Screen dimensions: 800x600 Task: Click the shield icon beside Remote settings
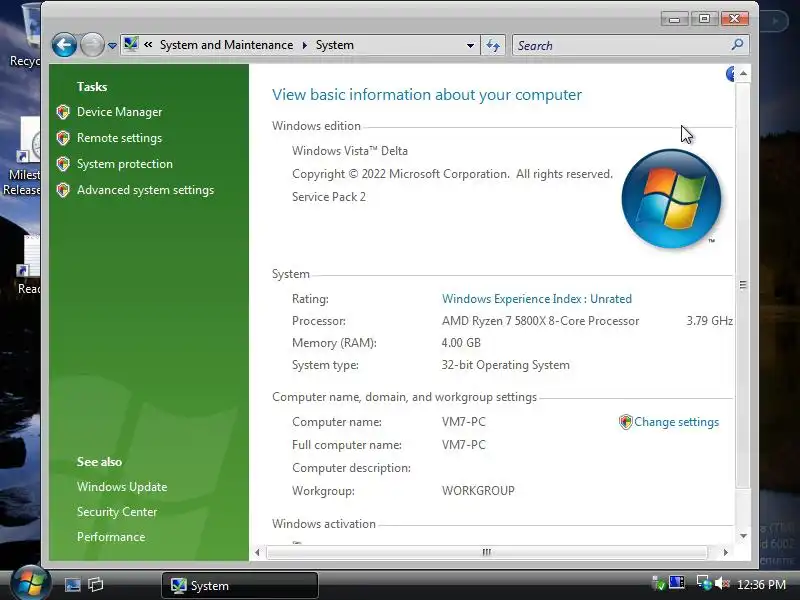click(63, 138)
